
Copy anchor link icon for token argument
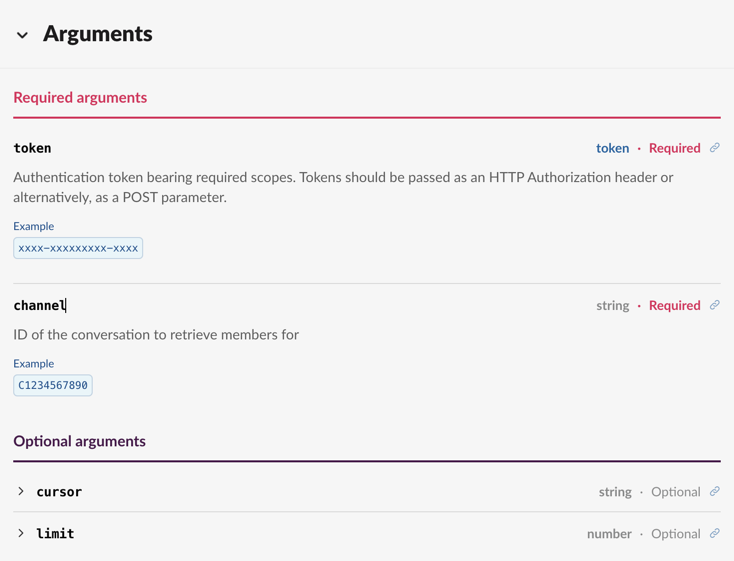tap(715, 148)
